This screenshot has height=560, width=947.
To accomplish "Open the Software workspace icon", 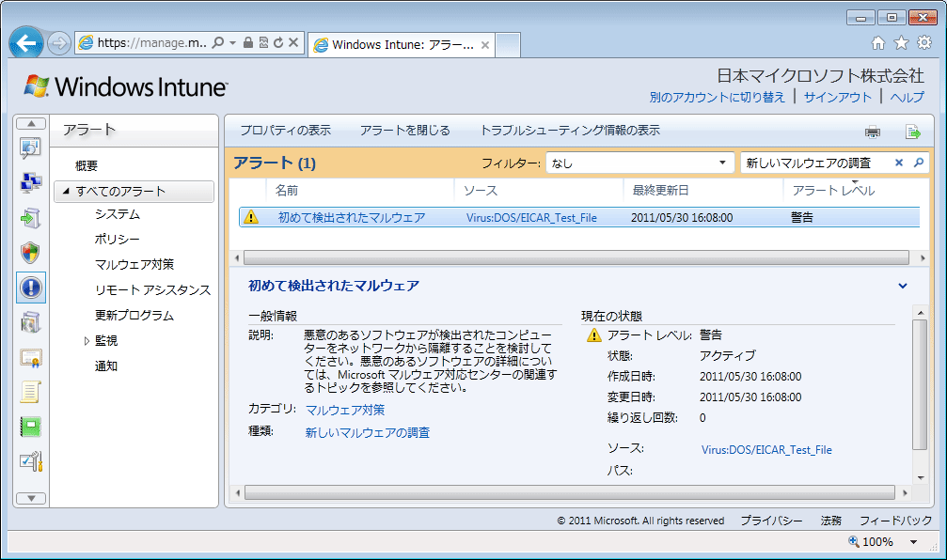I will click(30, 322).
